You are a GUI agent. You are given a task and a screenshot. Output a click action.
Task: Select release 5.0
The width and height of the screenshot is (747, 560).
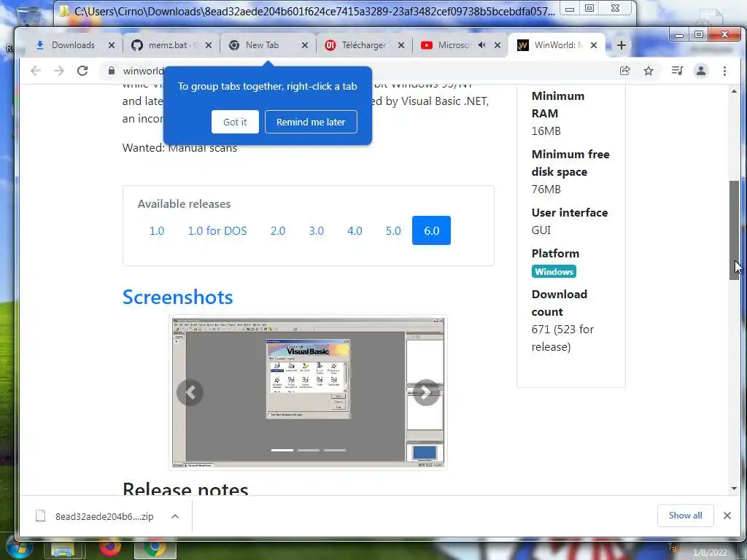[x=393, y=231]
